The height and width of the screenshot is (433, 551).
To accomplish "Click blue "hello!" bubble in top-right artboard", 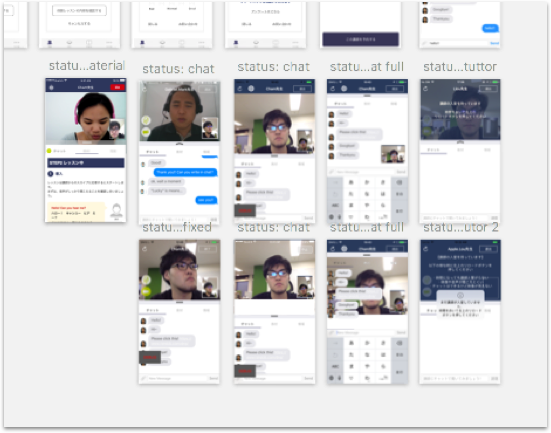I will [490, 28].
